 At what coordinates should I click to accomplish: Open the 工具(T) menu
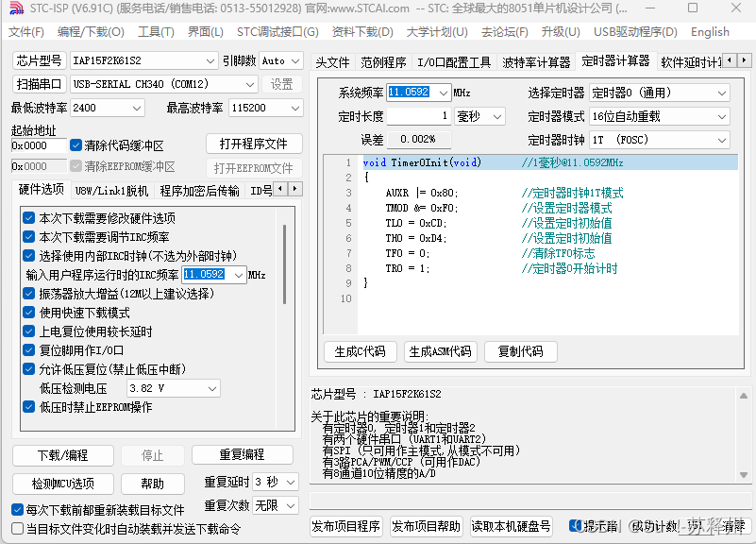click(156, 32)
